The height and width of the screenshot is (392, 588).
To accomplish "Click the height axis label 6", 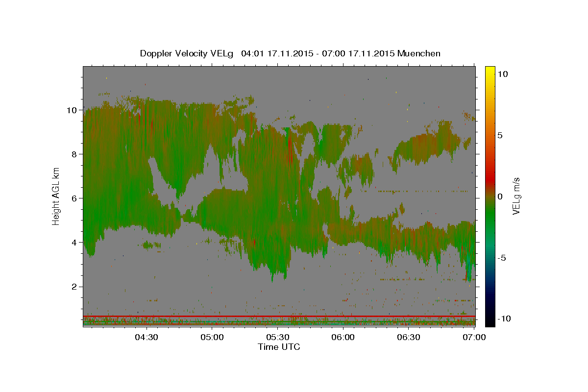I will click(74, 198).
